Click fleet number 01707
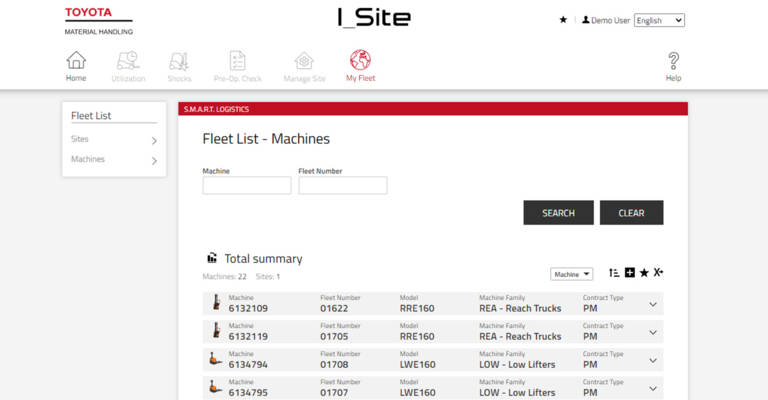This screenshot has height=400, width=768. pos(335,392)
